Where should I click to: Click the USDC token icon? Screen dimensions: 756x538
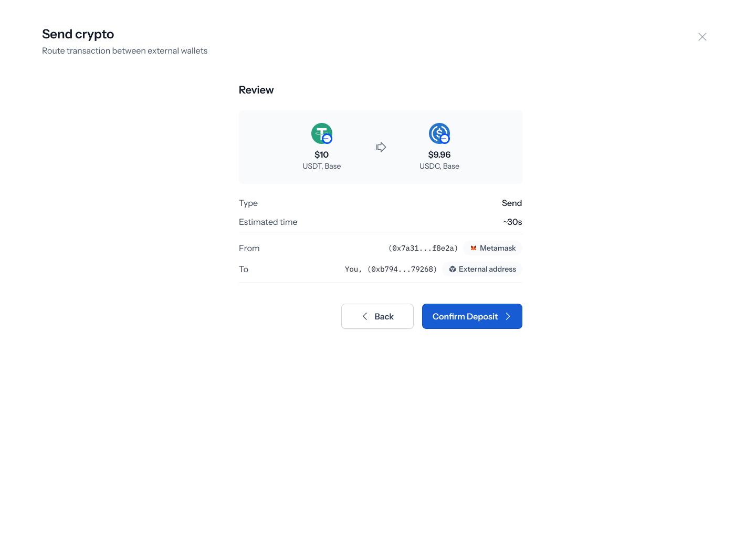click(439, 133)
